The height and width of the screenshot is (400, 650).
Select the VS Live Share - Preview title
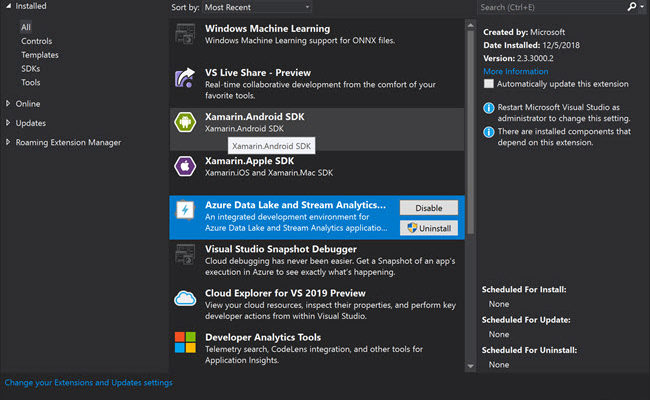click(258, 73)
